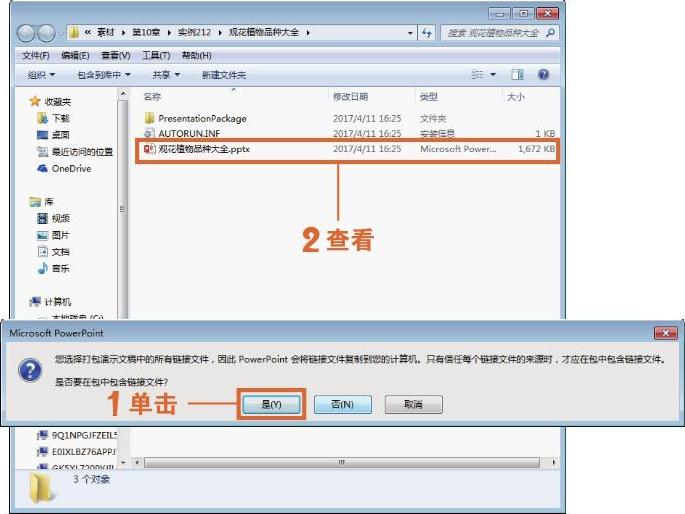Expand the breadcrumb arrow after 实例212
The image size is (685, 514).
(220, 33)
